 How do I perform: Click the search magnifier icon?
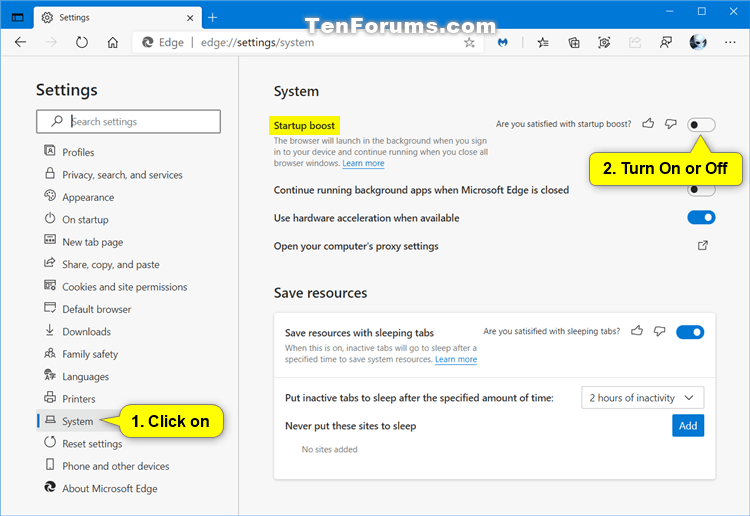pos(57,121)
